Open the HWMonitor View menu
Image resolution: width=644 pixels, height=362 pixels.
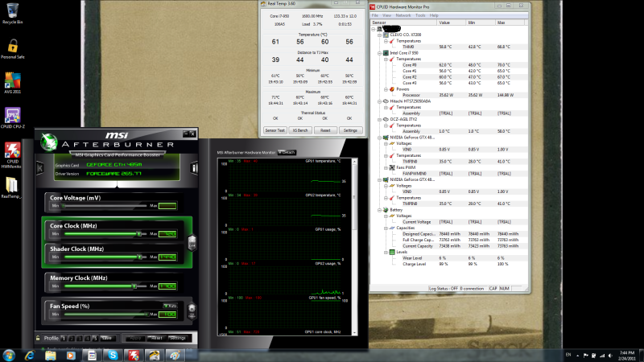tap(386, 15)
